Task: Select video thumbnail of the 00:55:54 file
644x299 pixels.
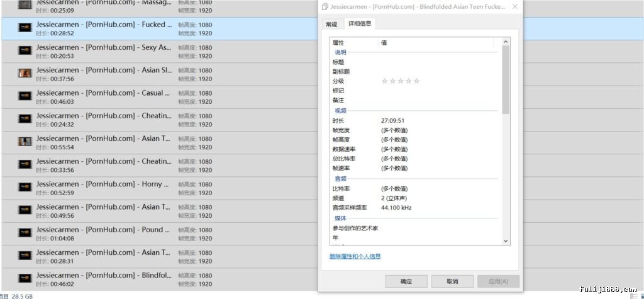Action: click(25, 142)
